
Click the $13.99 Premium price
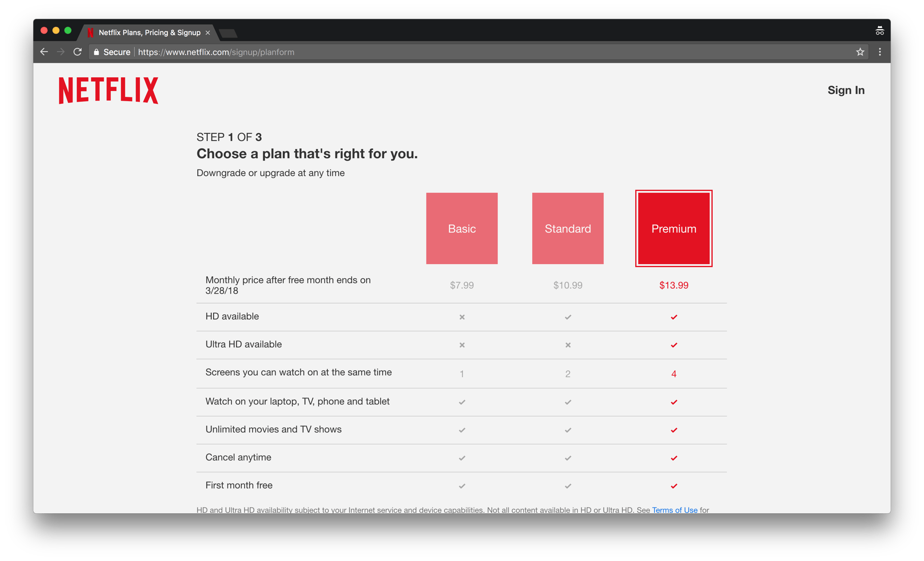click(x=673, y=285)
